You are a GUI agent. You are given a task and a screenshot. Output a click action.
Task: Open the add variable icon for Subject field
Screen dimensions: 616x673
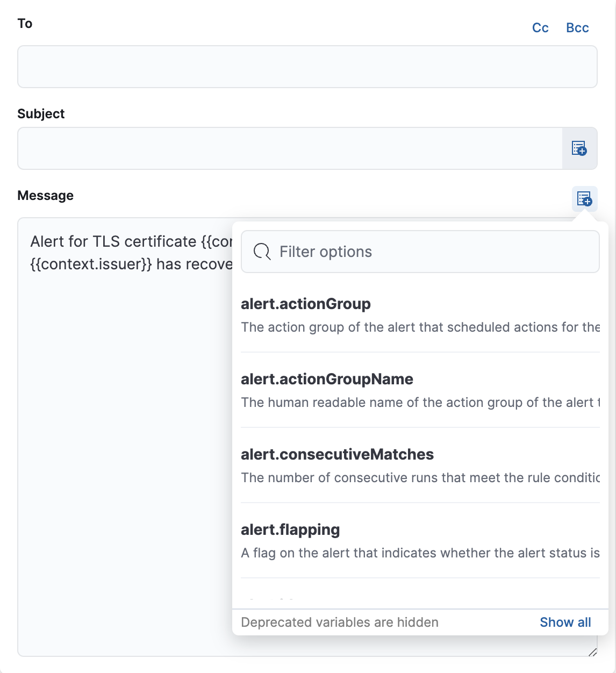(579, 149)
